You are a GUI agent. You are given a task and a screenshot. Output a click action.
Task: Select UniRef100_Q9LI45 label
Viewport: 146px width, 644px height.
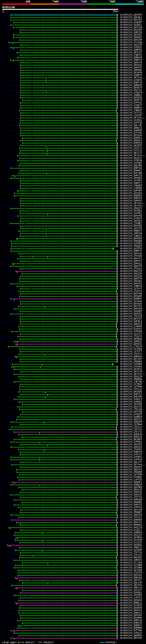131,583
